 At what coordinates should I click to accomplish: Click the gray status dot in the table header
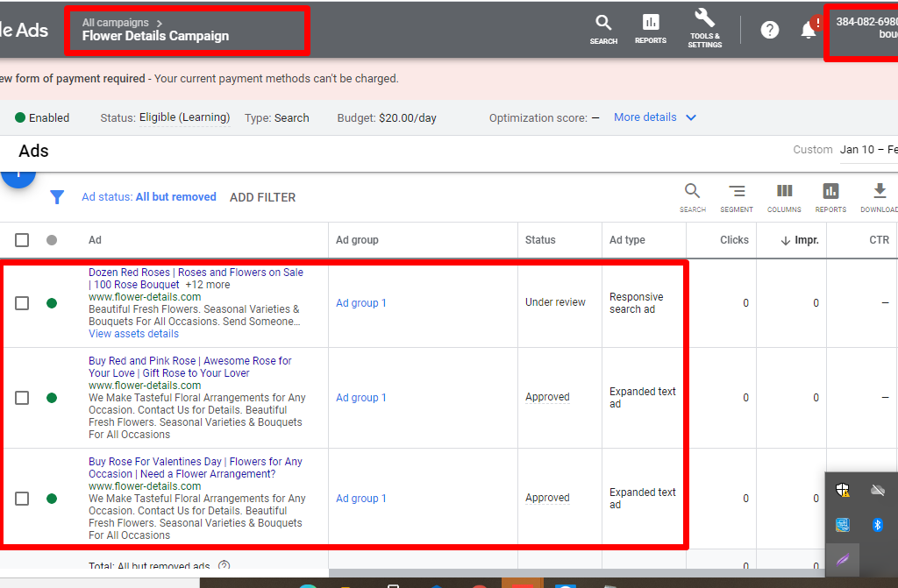pyautogui.click(x=52, y=240)
